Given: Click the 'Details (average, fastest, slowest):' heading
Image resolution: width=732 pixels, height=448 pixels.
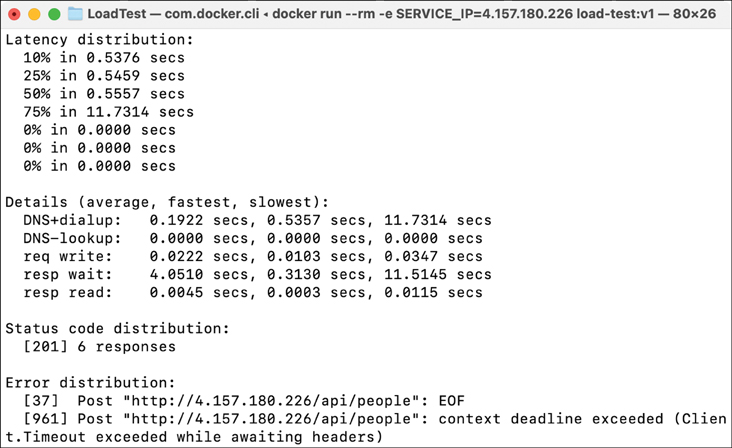Looking at the screenshot, I should pos(167,202).
